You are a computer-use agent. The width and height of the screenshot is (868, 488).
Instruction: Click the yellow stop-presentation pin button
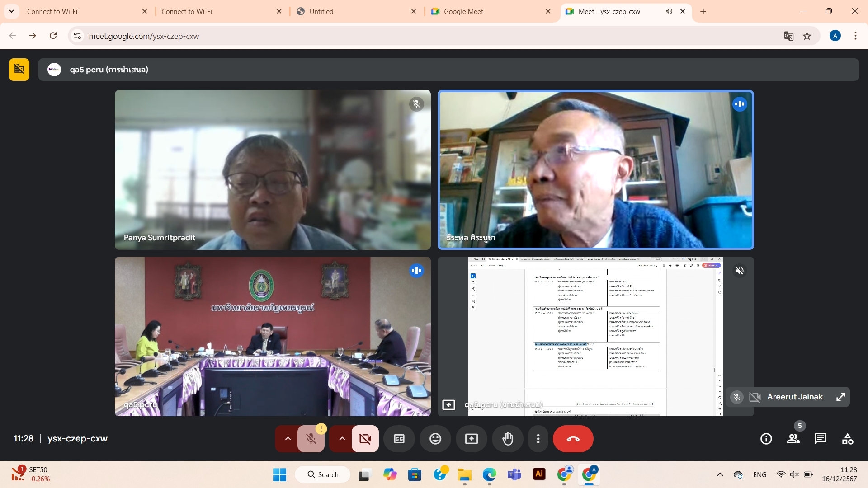pos(19,69)
